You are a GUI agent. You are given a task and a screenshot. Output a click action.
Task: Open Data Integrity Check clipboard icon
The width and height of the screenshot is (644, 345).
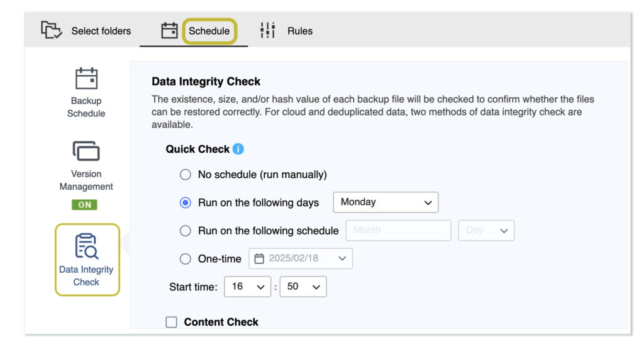point(86,246)
